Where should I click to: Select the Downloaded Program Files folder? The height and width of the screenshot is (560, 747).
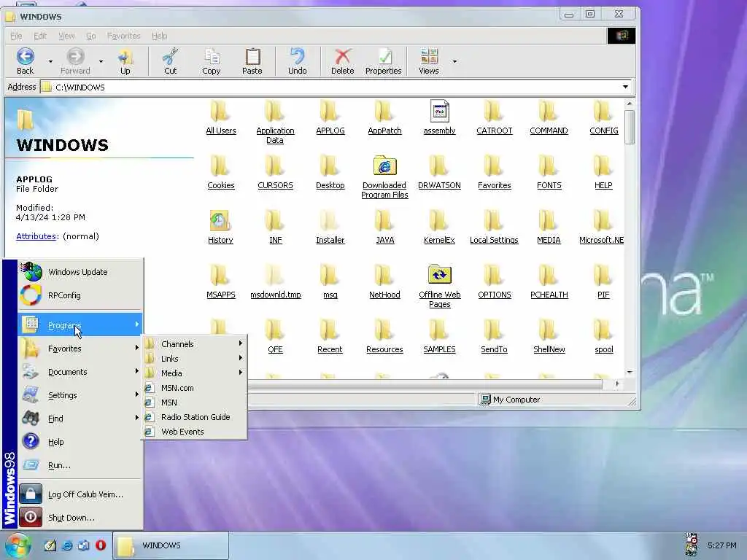(384, 176)
